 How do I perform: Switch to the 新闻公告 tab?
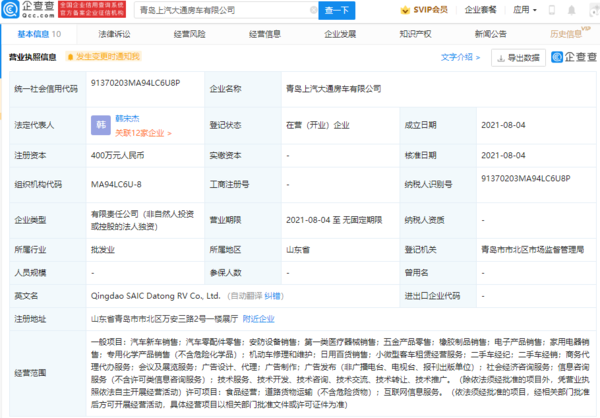click(x=491, y=34)
